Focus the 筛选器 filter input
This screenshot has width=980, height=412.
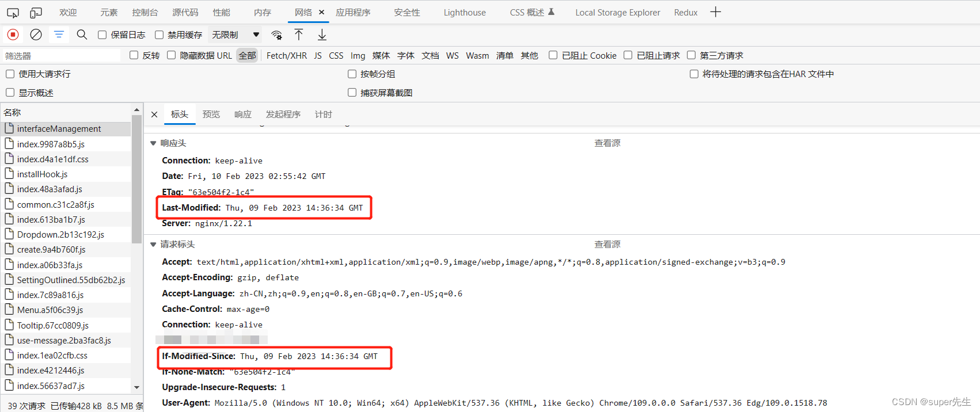click(x=62, y=56)
